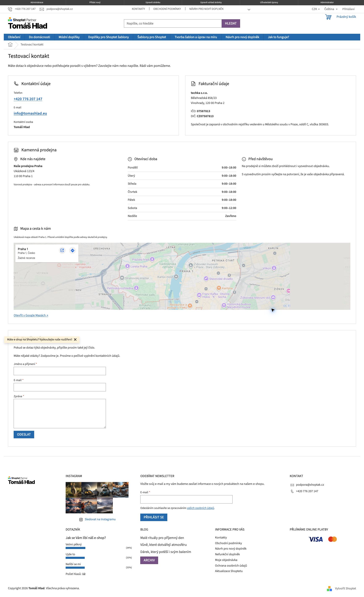This screenshot has height=597, width=364.
Task: Click the Visa payment logo
Action: click(x=316, y=539)
